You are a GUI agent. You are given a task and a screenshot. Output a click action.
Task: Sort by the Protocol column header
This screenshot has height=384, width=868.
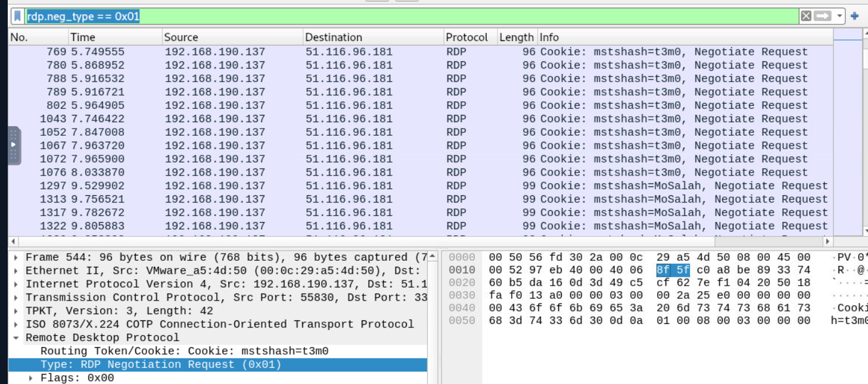coord(471,37)
